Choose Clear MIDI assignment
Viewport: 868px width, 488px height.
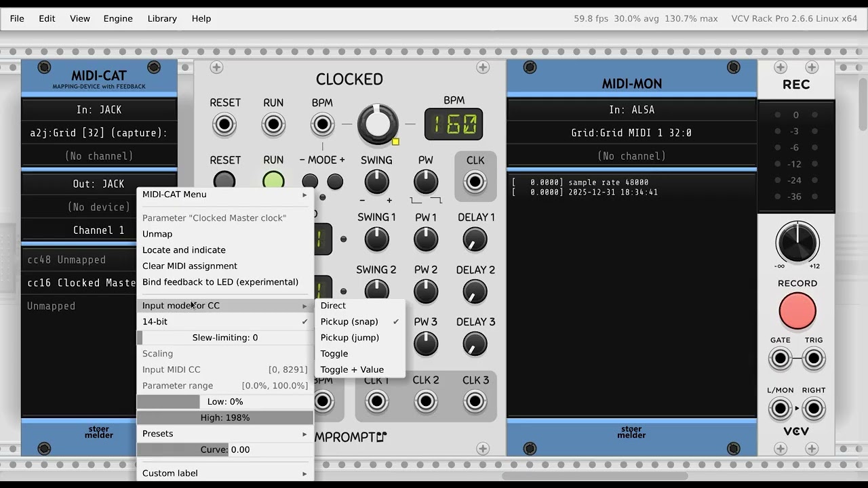(225, 266)
